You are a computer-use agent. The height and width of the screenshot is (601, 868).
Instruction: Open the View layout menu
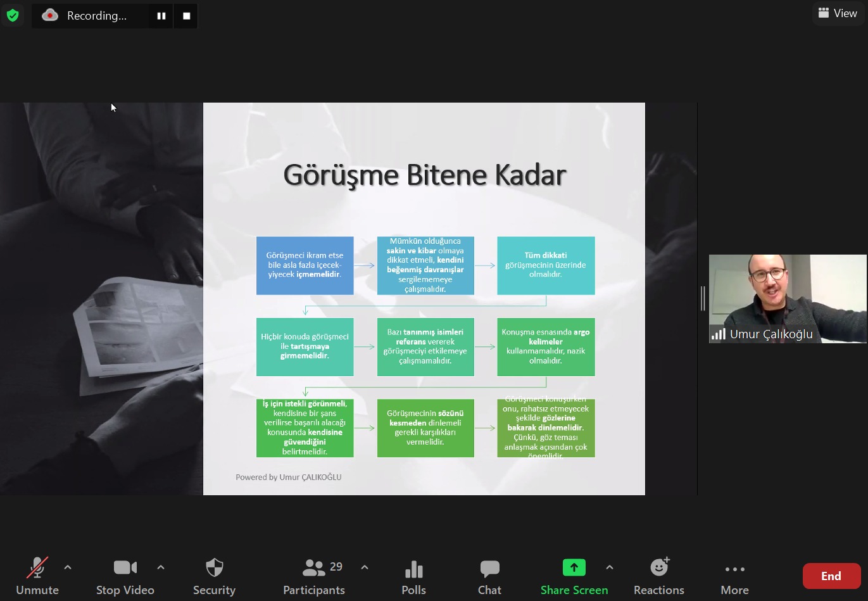(838, 13)
